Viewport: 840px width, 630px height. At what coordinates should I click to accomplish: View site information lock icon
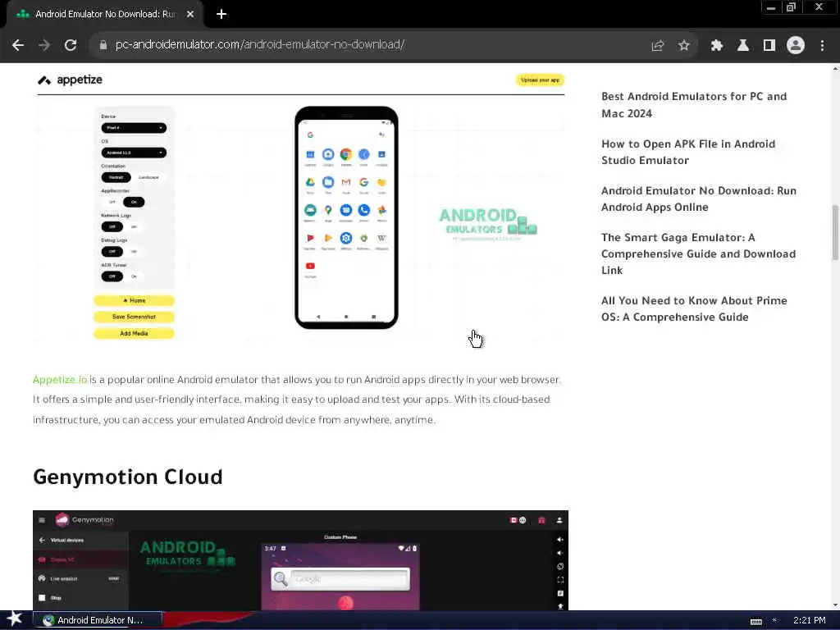103,45
